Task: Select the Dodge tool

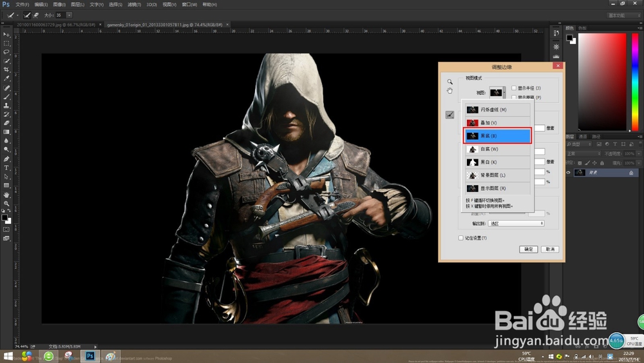Action: pos(6,150)
